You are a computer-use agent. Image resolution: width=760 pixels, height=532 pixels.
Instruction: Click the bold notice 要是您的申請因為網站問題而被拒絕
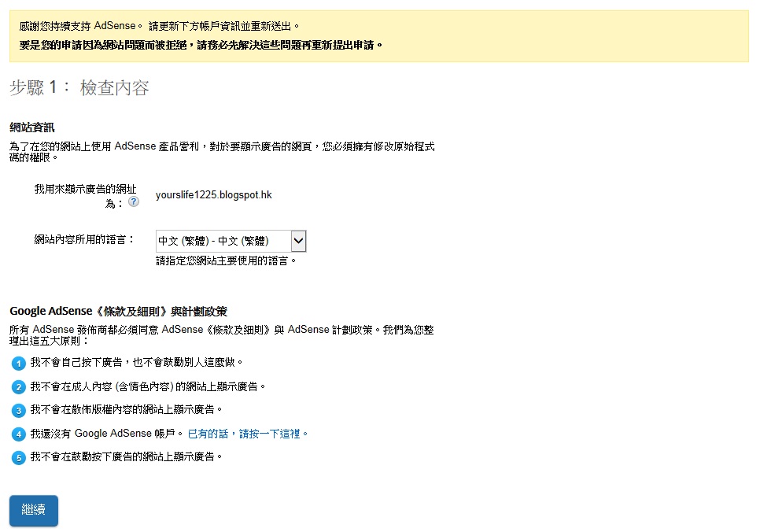[x=201, y=45]
